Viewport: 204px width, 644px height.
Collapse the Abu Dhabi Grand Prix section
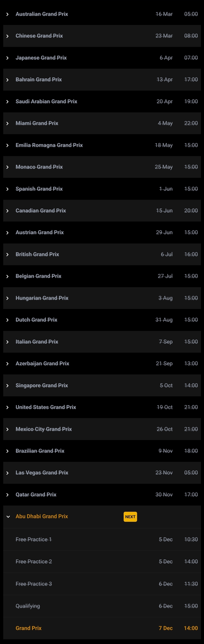pyautogui.click(x=8, y=516)
